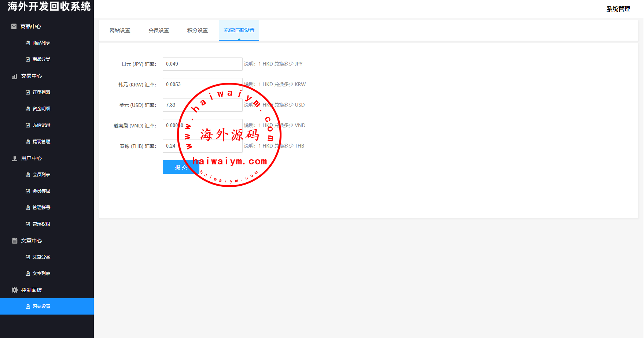Click the icon beside 文章分类
Image resolution: width=644 pixels, height=338 pixels.
pyautogui.click(x=28, y=257)
